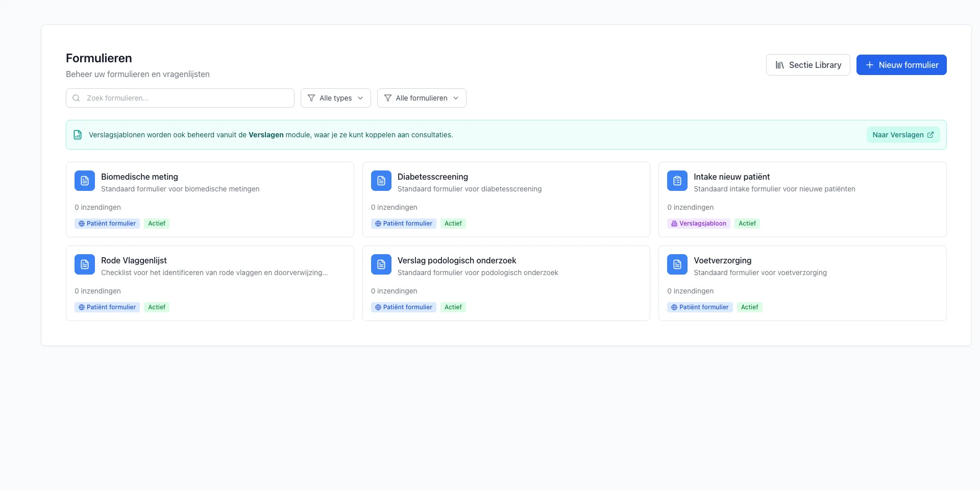Click the bold Verslagen word in banner

point(266,135)
